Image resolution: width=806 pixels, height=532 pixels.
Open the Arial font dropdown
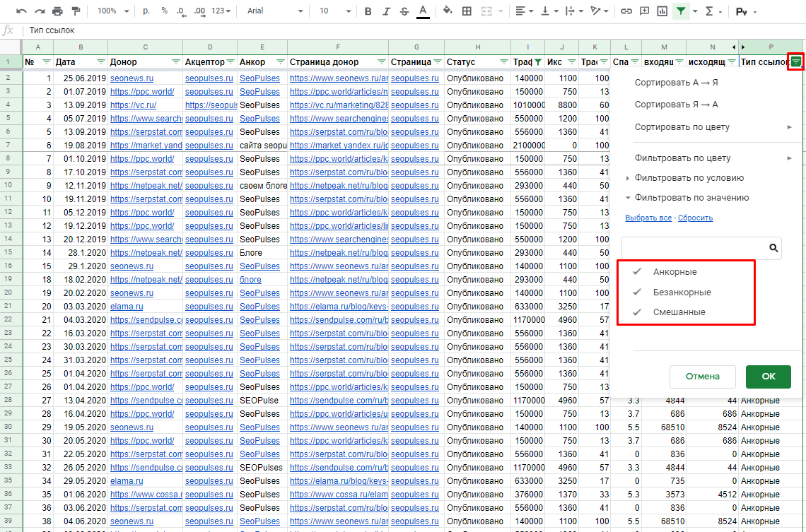point(274,11)
